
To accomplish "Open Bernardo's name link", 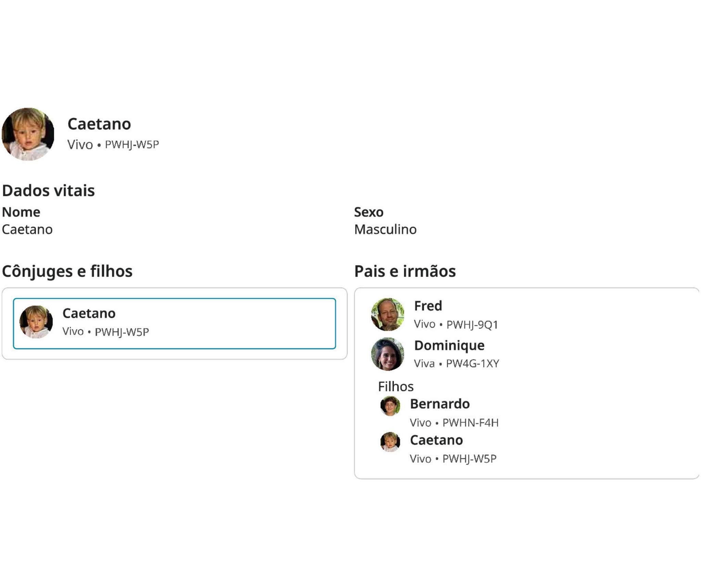I will [440, 404].
